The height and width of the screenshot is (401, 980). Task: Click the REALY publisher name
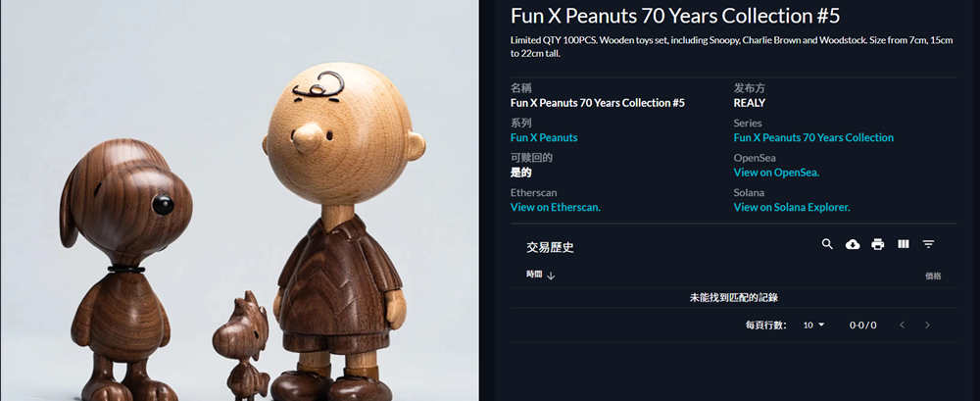point(750,103)
